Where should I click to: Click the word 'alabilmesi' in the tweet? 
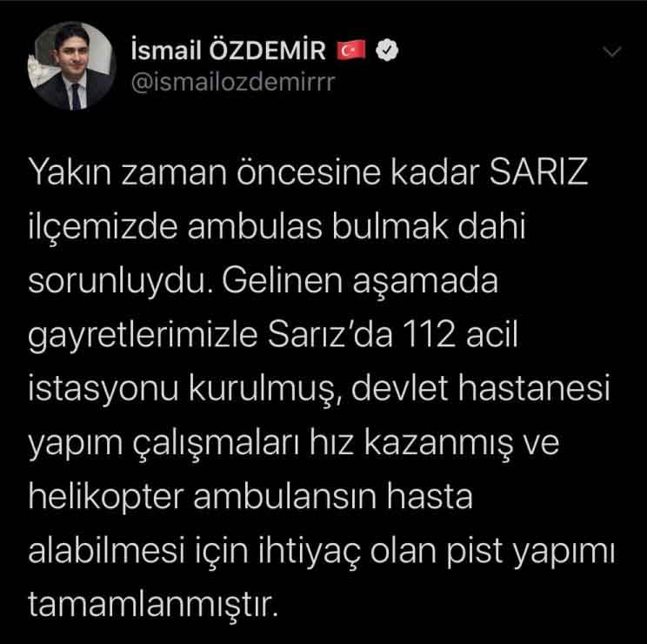click(x=106, y=551)
